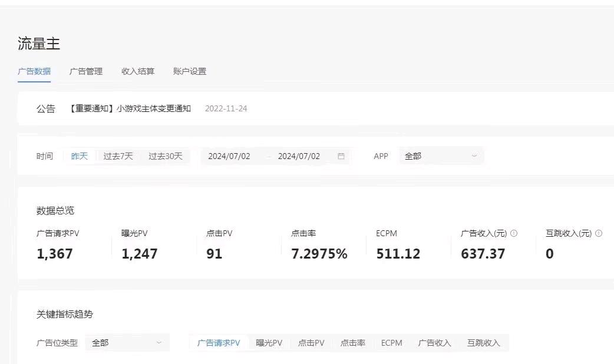Click the 广告收入 value 637.37
The height and width of the screenshot is (364, 614).
[483, 254]
